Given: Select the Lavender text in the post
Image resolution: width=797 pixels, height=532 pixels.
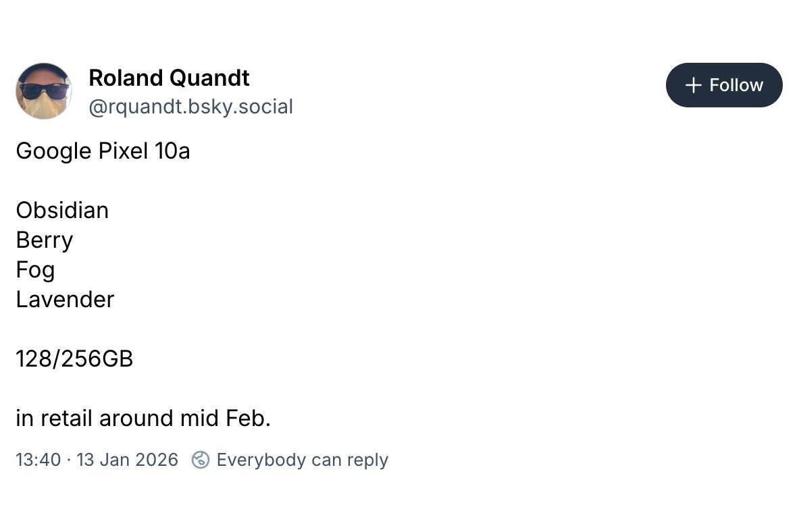Looking at the screenshot, I should tap(65, 299).
